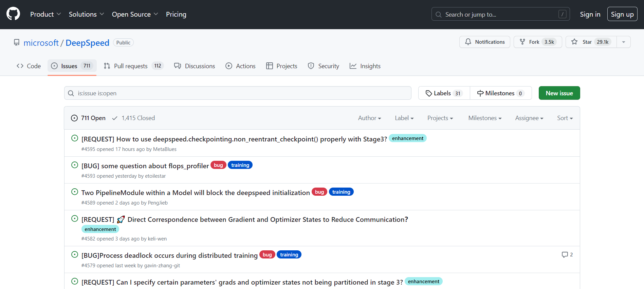Click the Fork repository icon
This screenshot has height=289, width=644.
click(x=522, y=42)
